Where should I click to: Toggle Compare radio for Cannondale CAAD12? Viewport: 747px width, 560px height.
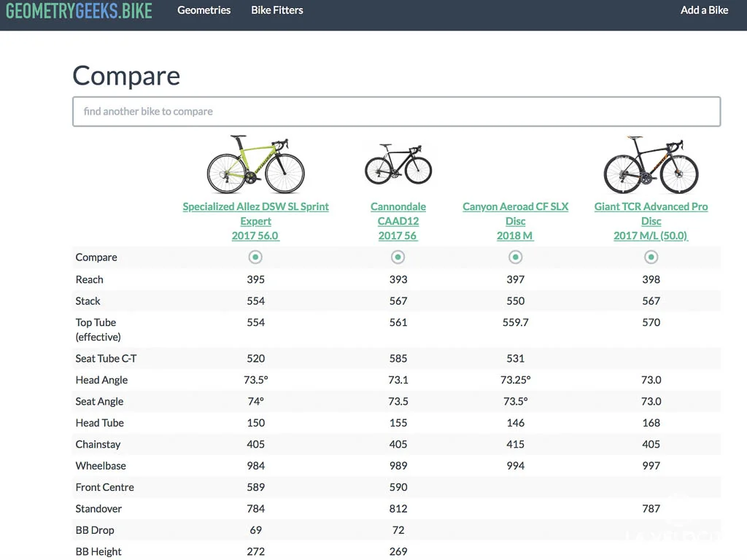point(398,257)
